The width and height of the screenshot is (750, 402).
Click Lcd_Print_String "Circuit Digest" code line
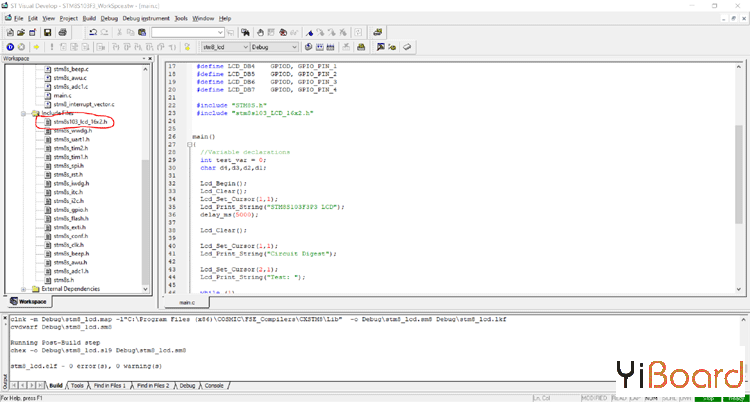(268, 254)
